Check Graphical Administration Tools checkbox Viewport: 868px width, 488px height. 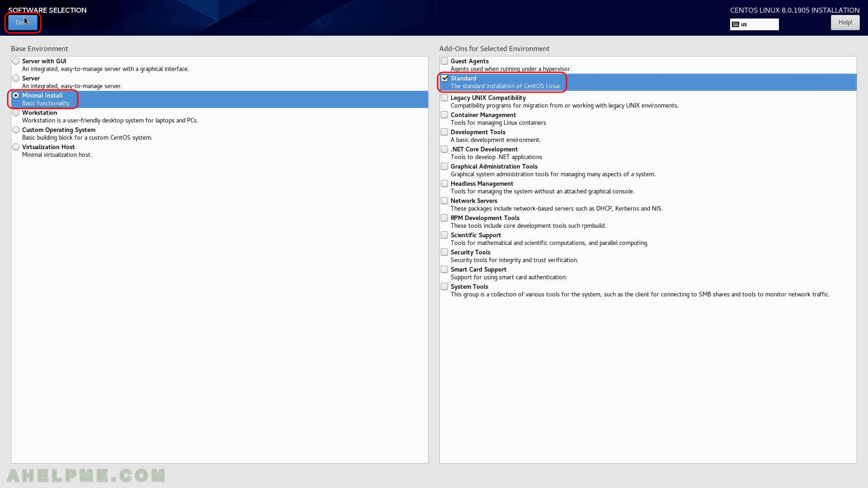click(444, 166)
